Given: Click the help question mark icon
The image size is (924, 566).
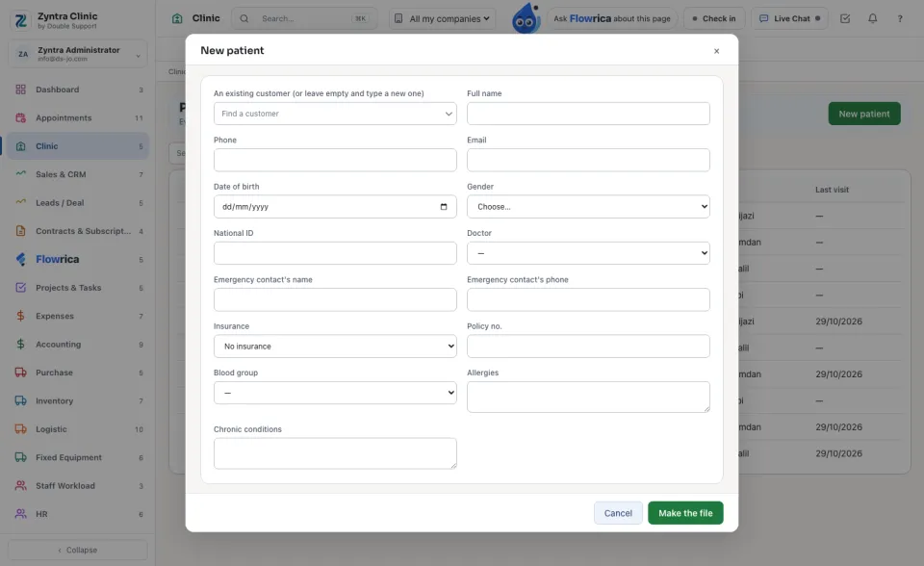Looking at the screenshot, I should (x=900, y=18).
